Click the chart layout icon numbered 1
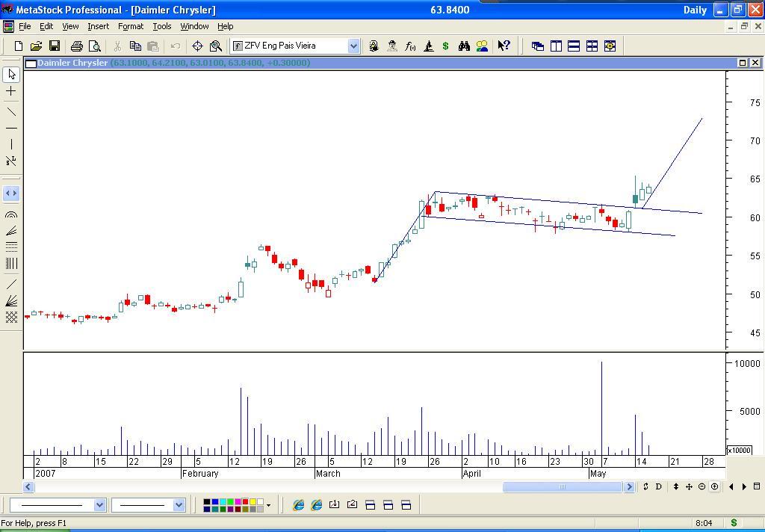 334,504
